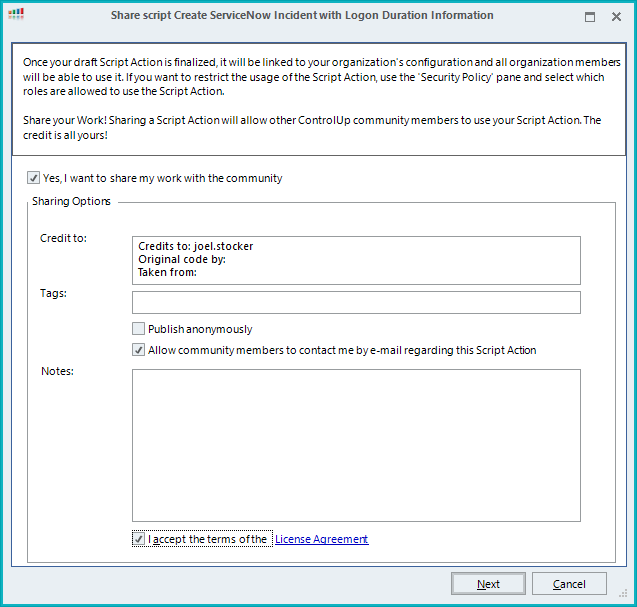
Task: Uncheck 'Yes, I want to share my work'
Action: click(33, 178)
